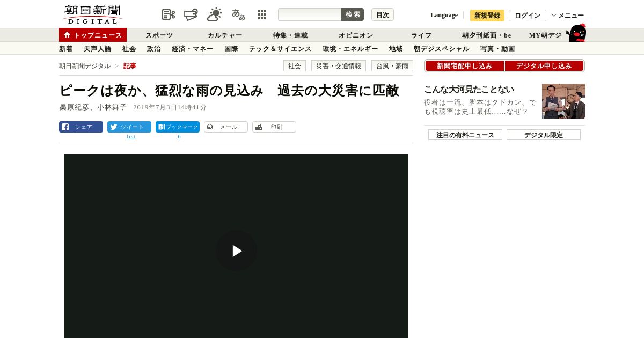Open the breaking news megaphone icon
Screen dimensions: 644x338
pos(191,14)
